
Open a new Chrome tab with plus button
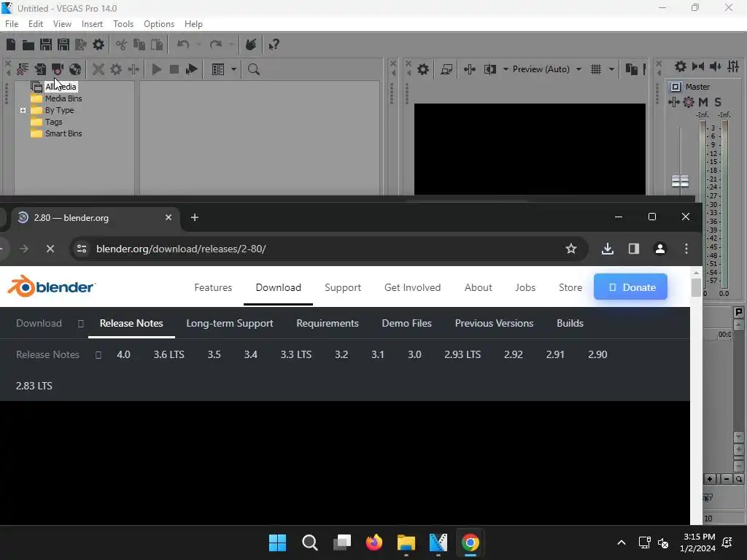[x=194, y=217]
